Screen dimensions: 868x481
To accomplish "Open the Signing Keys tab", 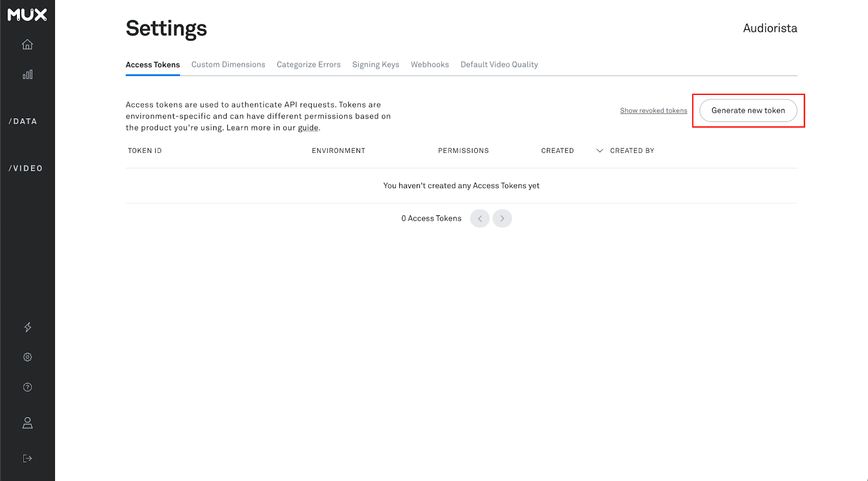I will pyautogui.click(x=375, y=65).
